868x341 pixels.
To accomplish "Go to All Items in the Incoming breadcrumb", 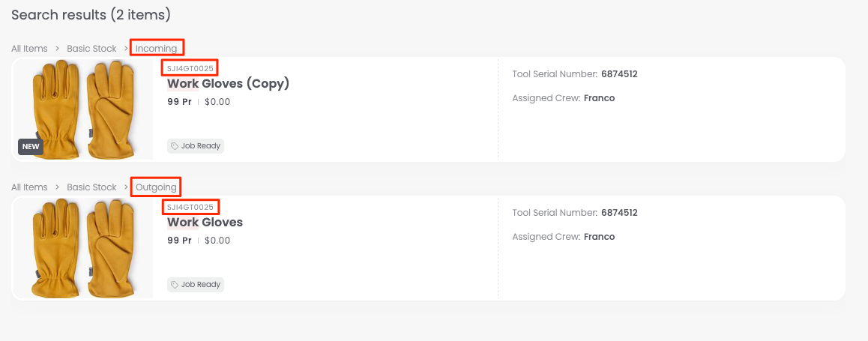I will [x=29, y=49].
